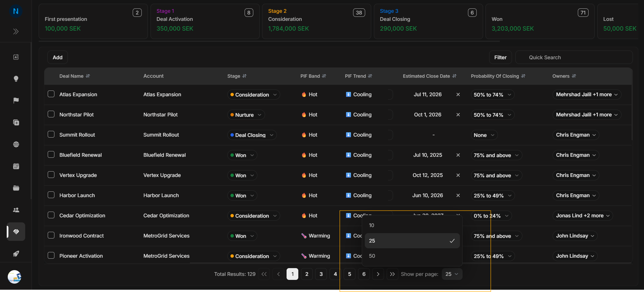Open Summit Rollout Deal Closing stage dropdown
The height and width of the screenshot is (292, 644).
pyautogui.click(x=252, y=135)
